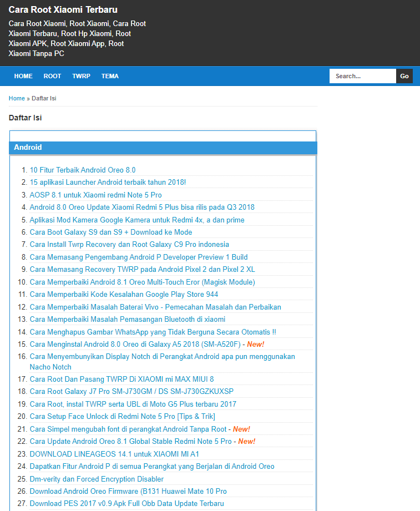Click the Cara Root Xiaomi Terbaru site title
This screenshot has width=420, height=511.
point(63,9)
